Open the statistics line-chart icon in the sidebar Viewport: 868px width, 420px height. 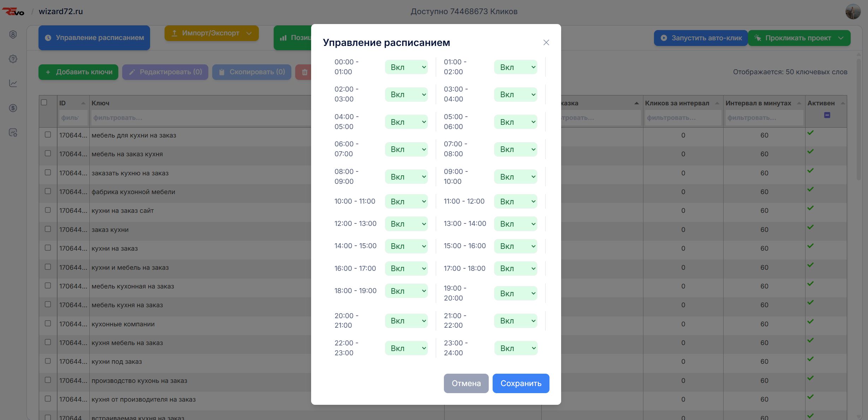pos(13,83)
